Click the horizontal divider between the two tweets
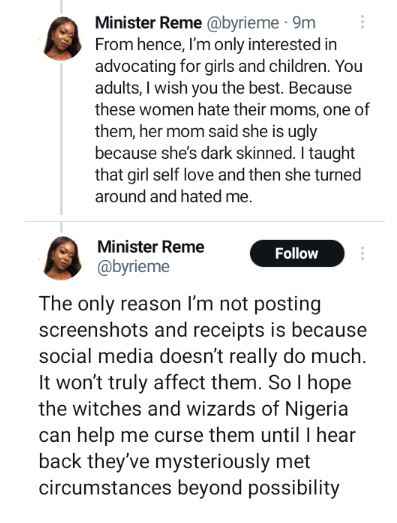 pos(204,221)
